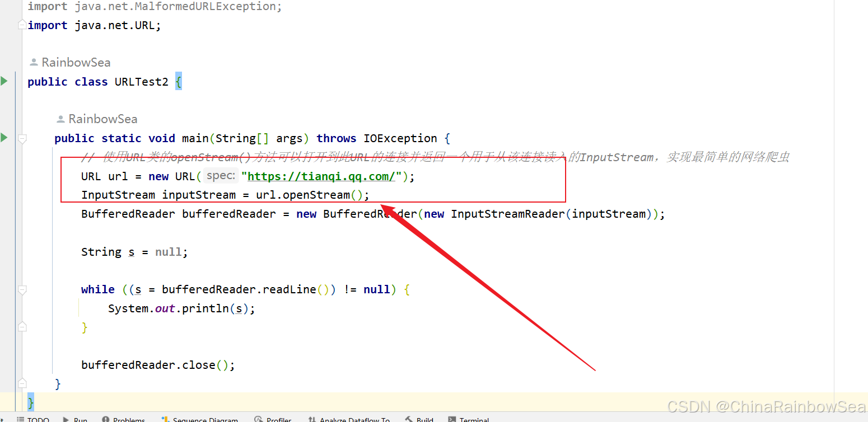Open the Profiler tool window tab
Screen dimensions: 868x422
click(273, 419)
